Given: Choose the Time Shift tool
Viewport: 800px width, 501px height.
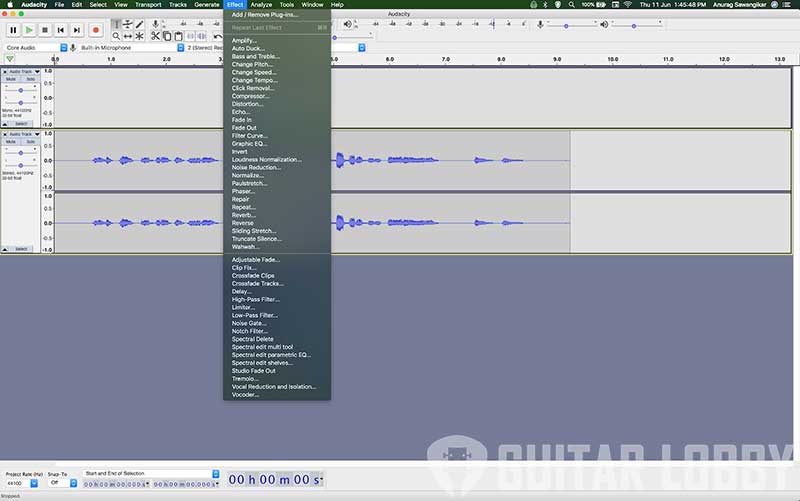Looking at the screenshot, I should 128,36.
